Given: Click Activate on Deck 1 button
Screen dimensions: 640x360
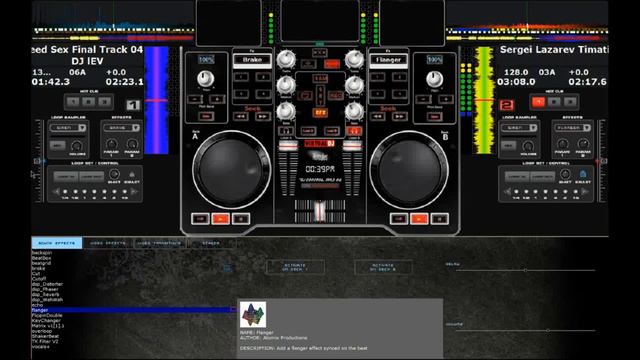Looking at the screenshot, I should (295, 267).
